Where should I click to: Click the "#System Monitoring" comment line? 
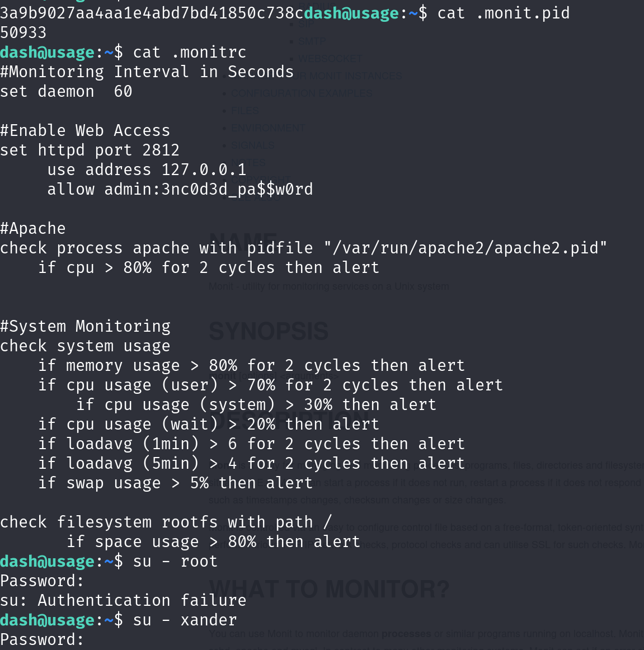[x=85, y=327]
